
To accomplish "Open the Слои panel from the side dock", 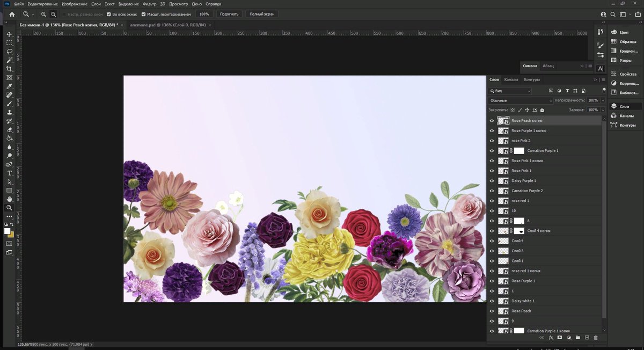I will coord(624,106).
